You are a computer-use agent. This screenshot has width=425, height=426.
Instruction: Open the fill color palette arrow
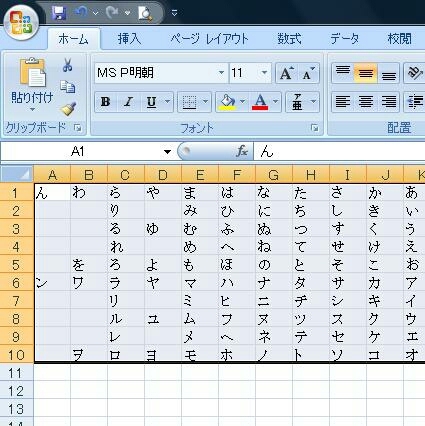point(242,102)
